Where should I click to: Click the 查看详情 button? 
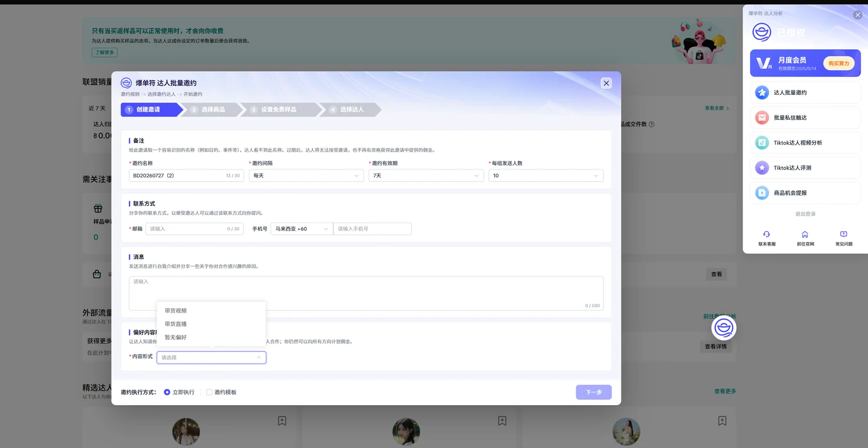(716, 347)
